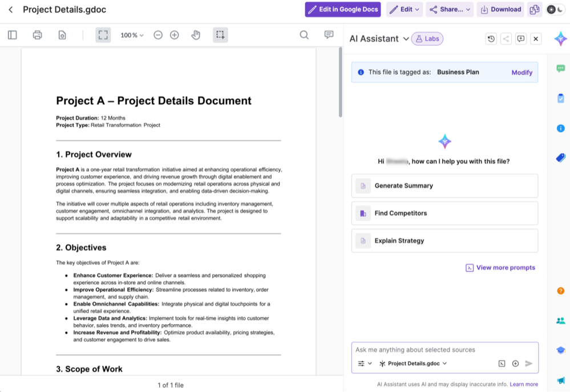Enable the hand panning tool

tap(196, 35)
